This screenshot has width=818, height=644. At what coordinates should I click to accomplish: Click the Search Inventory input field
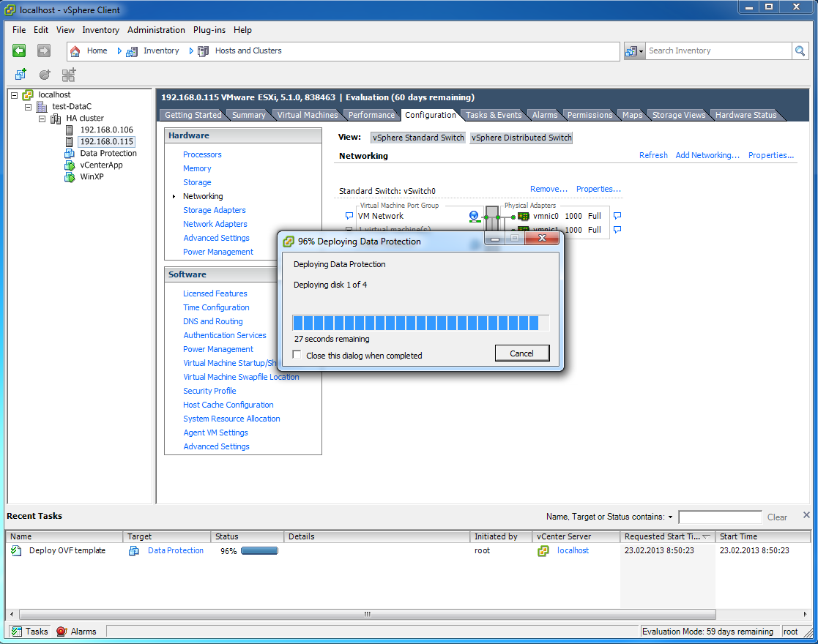click(x=718, y=50)
